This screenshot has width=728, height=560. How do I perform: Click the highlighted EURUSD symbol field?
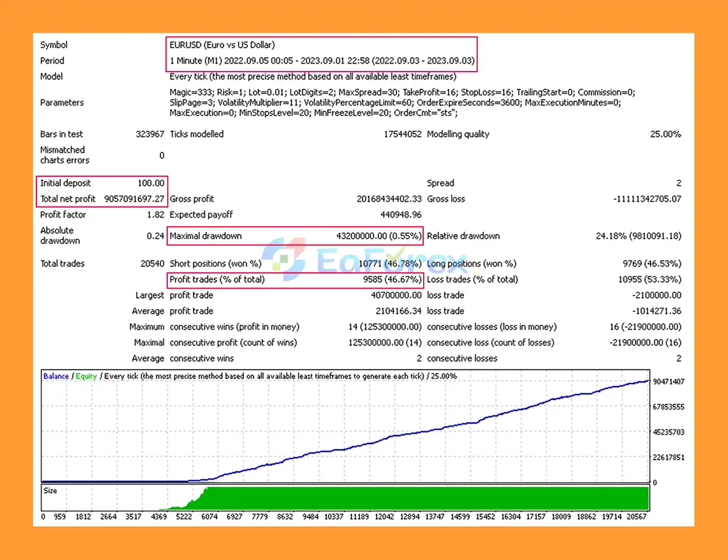pyautogui.click(x=221, y=44)
